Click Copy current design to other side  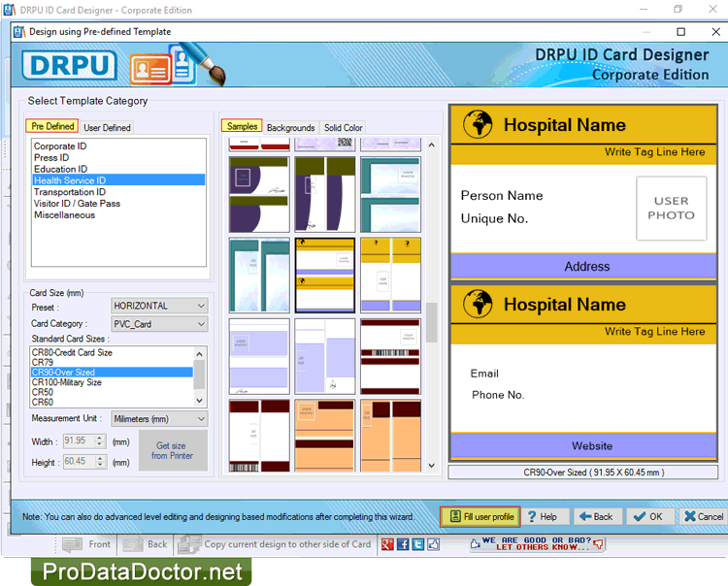[275, 544]
